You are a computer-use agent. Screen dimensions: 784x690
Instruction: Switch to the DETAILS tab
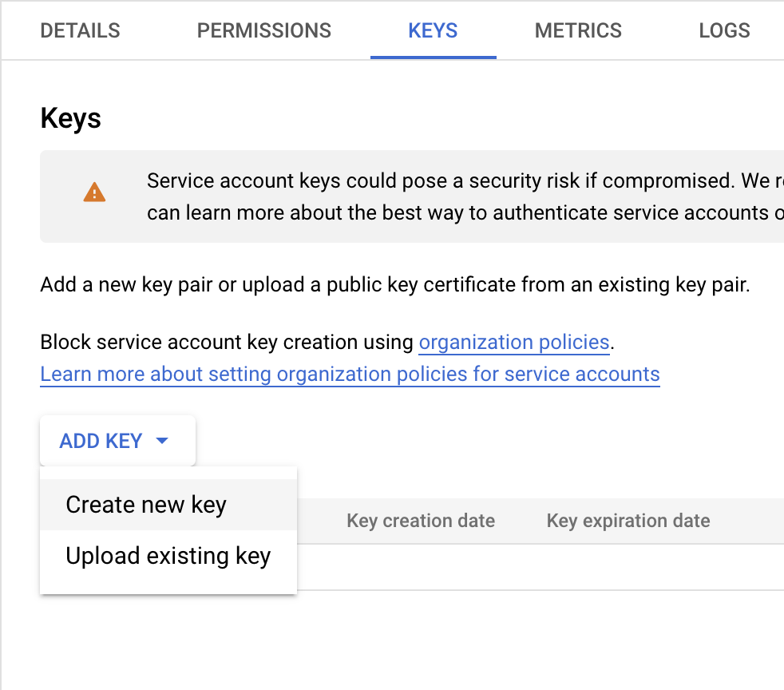80,30
